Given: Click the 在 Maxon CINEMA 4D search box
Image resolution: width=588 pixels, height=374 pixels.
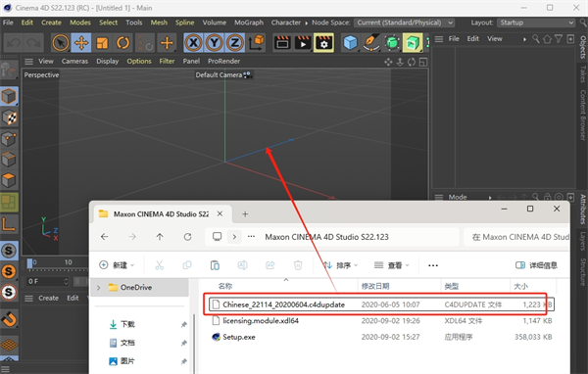Looking at the screenshot, I should pos(517,237).
